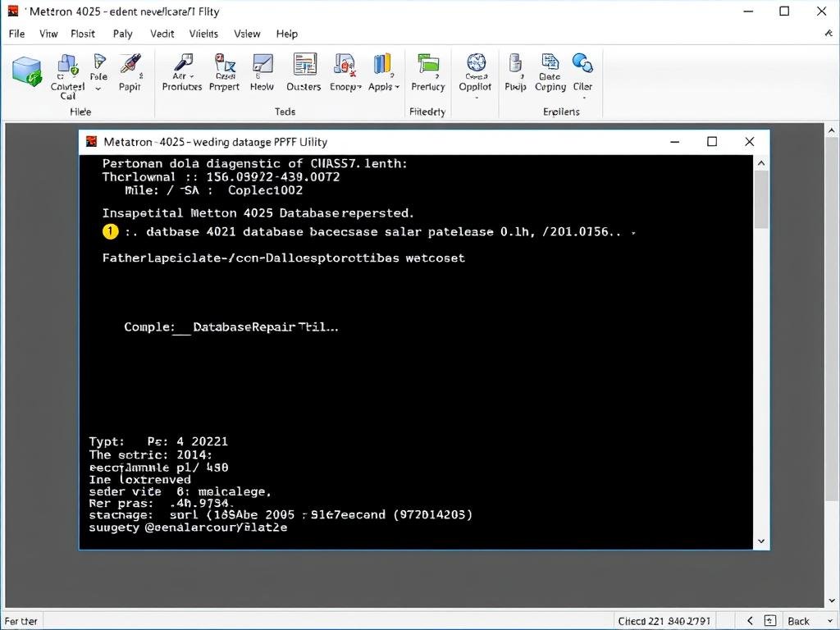Click the Back button in the status bar
This screenshot has width=840, height=630.
click(799, 621)
